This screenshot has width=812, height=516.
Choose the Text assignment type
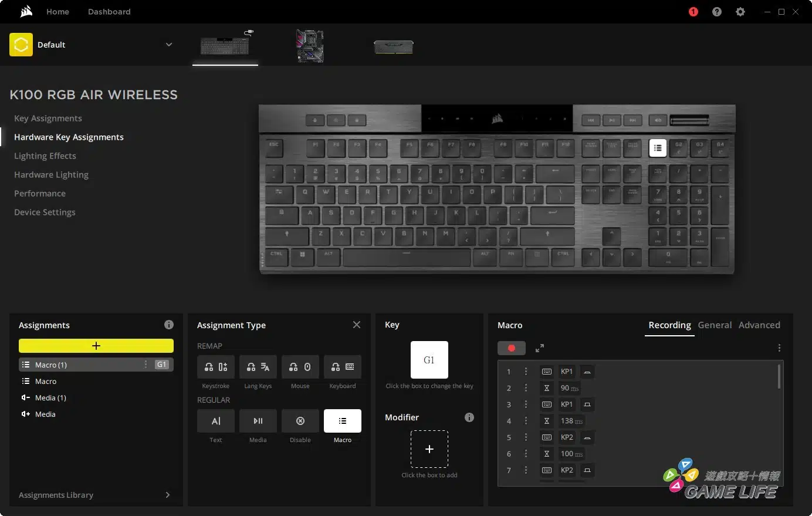216,421
